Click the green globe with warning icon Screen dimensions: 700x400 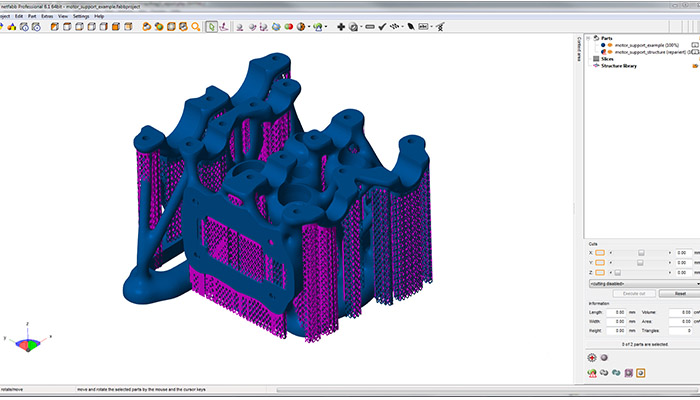click(x=318, y=27)
